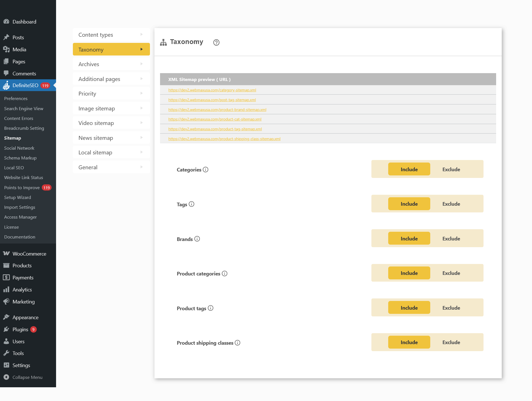The width and height of the screenshot is (532, 401).
Task: Exclude Tags from the XML sitemap
Action: (451, 204)
